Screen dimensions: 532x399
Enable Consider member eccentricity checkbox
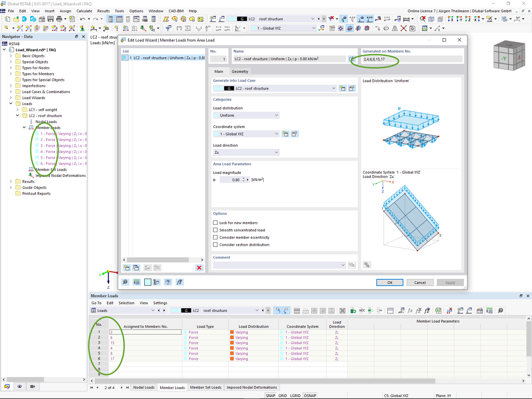215,238
